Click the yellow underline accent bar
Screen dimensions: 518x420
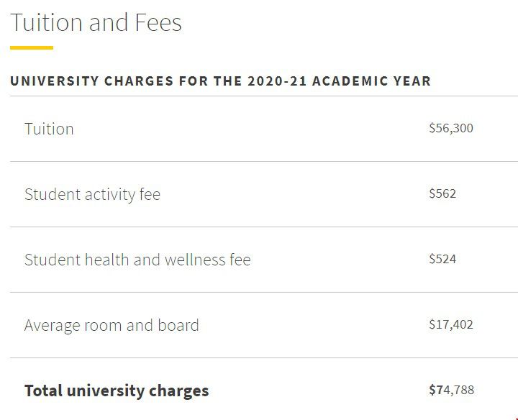tap(32, 48)
